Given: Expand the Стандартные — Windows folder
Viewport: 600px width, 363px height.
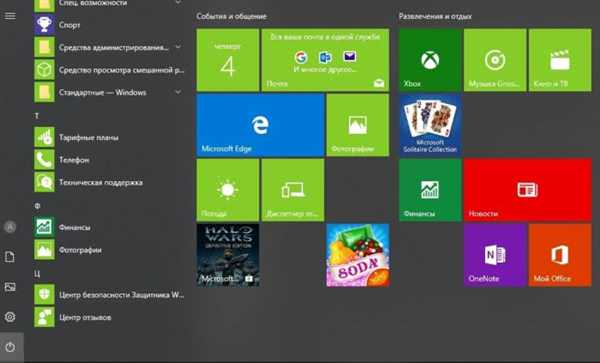Looking at the screenshot, I should [109, 92].
